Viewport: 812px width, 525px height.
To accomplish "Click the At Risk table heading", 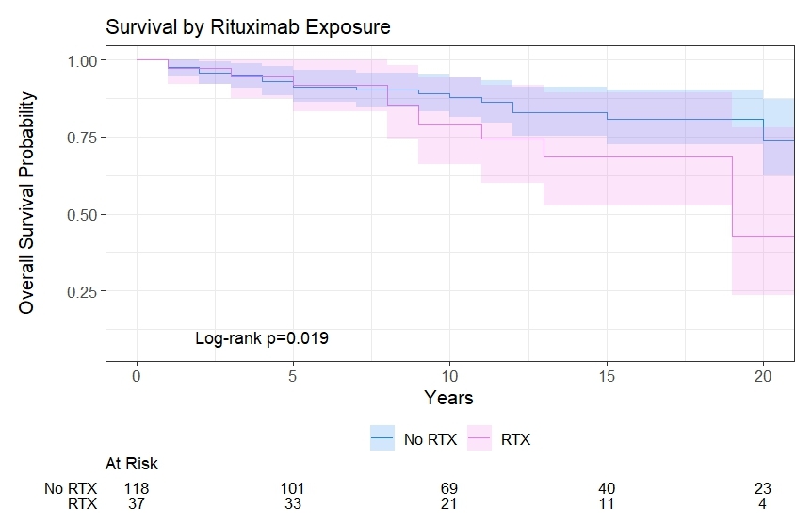I will (x=131, y=464).
